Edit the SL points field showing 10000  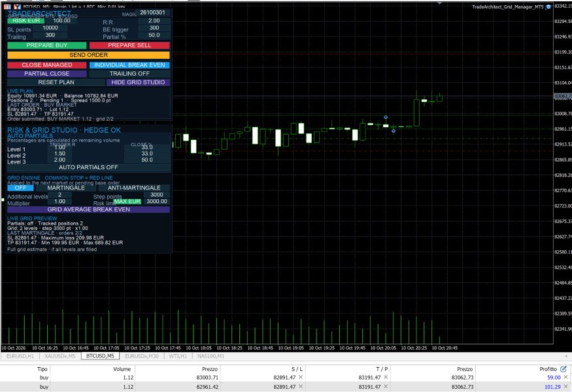[50, 28]
